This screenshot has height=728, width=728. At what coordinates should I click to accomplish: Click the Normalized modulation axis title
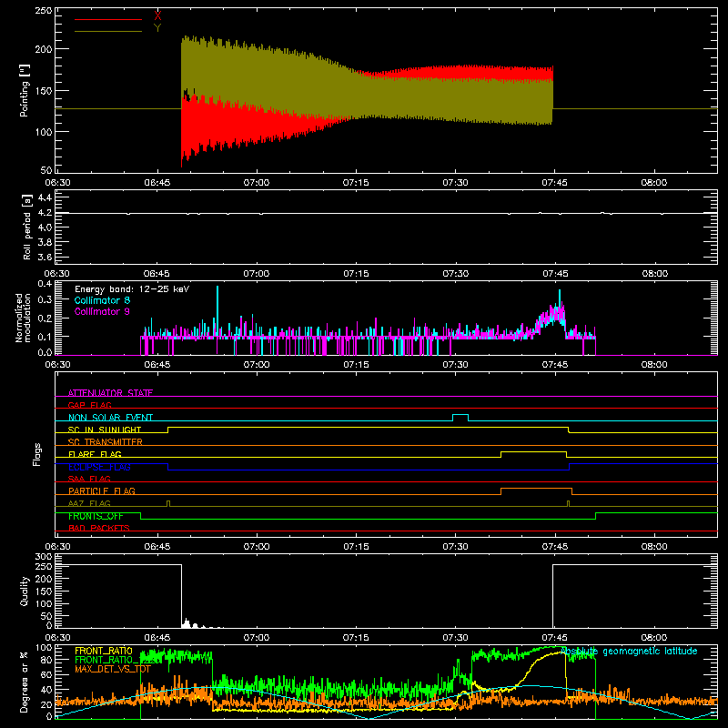(23, 318)
